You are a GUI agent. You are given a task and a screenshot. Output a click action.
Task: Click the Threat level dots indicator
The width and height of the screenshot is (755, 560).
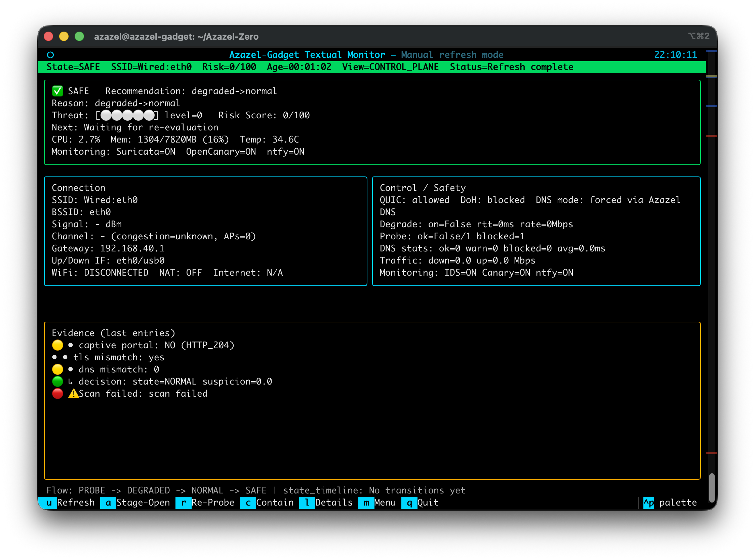[x=127, y=115]
